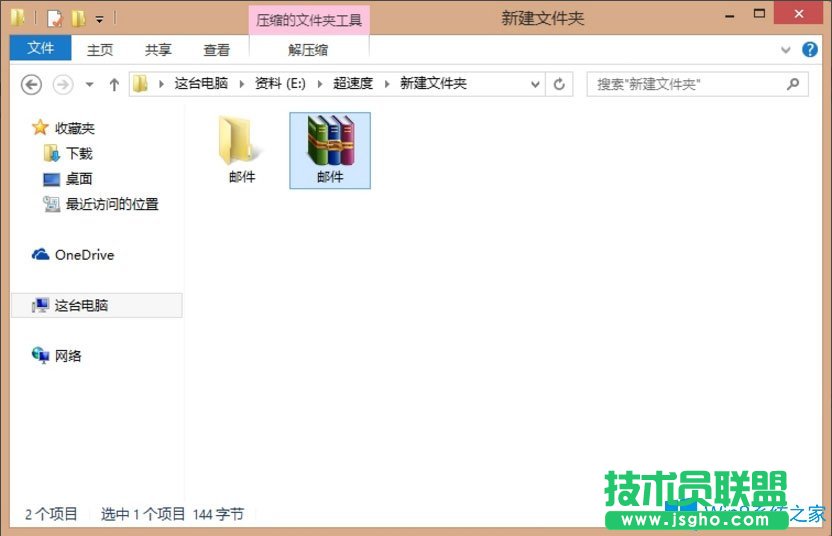Switch to the 主页 ribbon tab
The height and width of the screenshot is (536, 832).
tap(100, 50)
